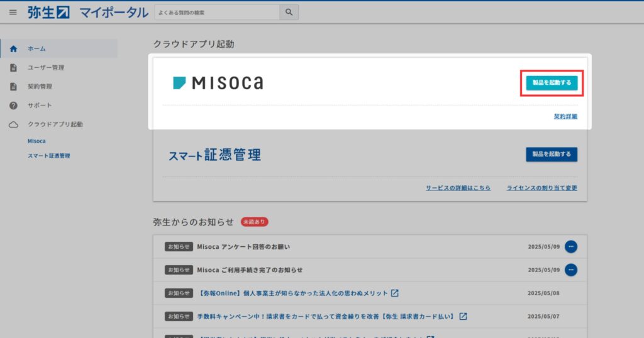Click the サポート question mark icon

point(14,106)
